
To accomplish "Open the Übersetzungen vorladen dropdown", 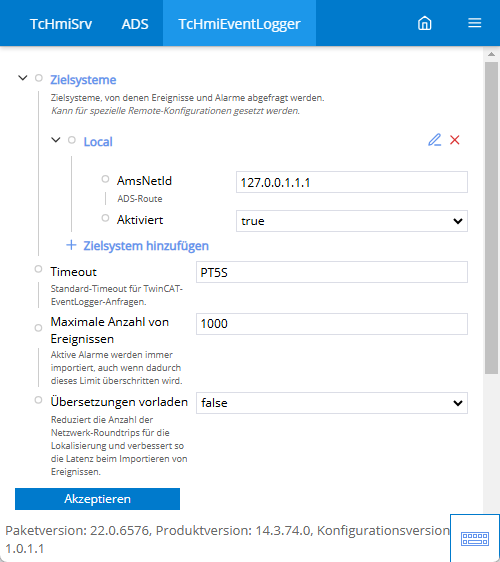I will click(x=332, y=403).
